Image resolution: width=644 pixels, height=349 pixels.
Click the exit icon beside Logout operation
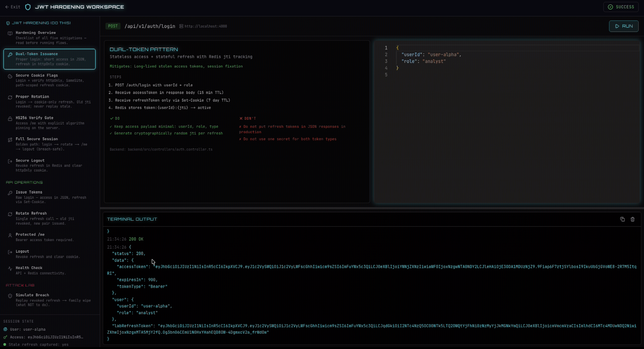(10, 252)
